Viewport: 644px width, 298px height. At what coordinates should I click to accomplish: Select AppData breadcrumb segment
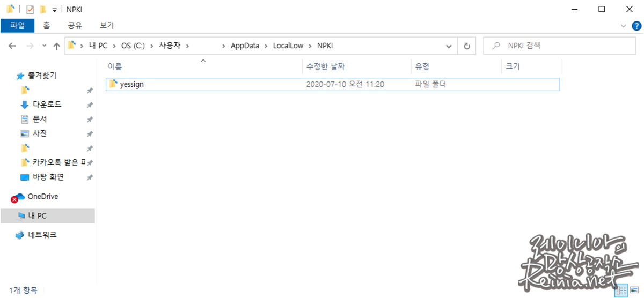point(245,46)
